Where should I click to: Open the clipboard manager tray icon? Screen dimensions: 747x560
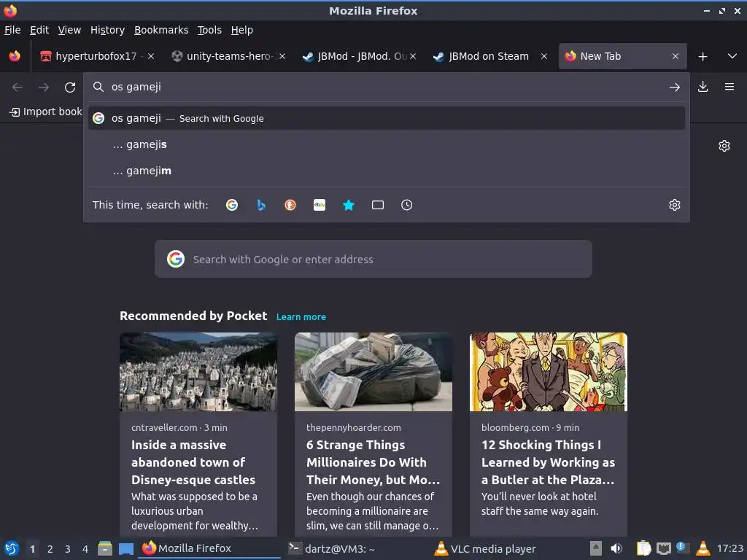643,549
